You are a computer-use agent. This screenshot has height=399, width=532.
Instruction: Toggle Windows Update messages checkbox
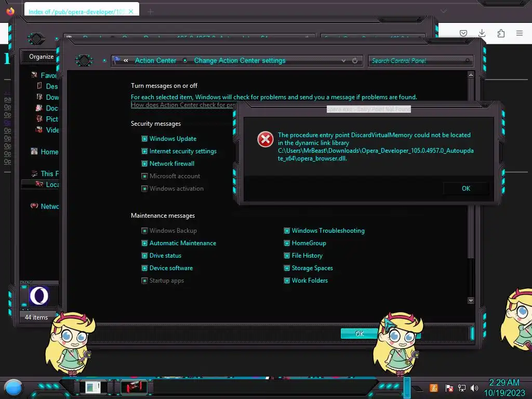tap(144, 138)
